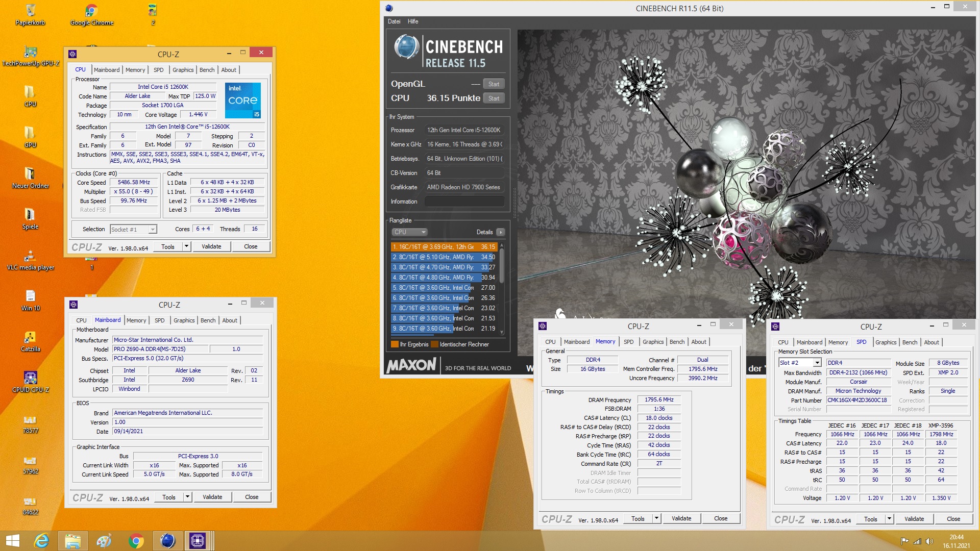The height and width of the screenshot is (551, 980).
Task: Expand Tools dropdown arrow in SPD window
Action: 889,519
